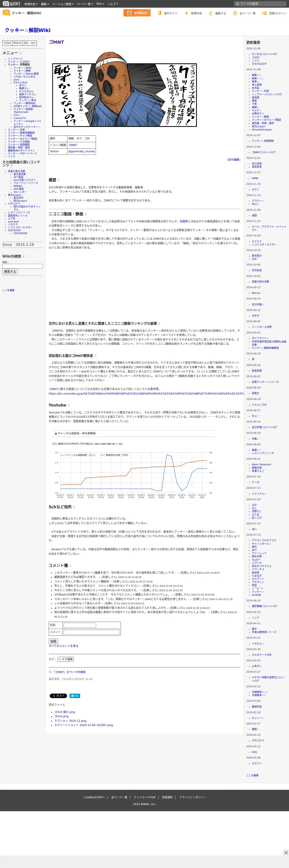
Task: Click 利用規約 in the footer
Action: click(x=167, y=797)
